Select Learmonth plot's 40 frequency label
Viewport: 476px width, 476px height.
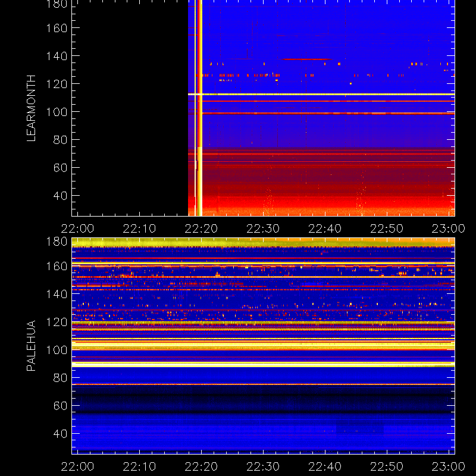point(60,196)
